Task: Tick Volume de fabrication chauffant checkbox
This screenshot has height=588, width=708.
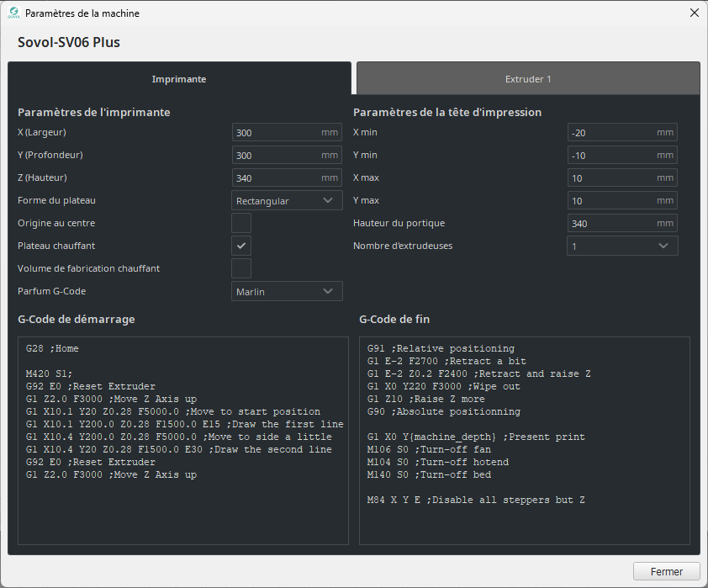Action: [241, 268]
